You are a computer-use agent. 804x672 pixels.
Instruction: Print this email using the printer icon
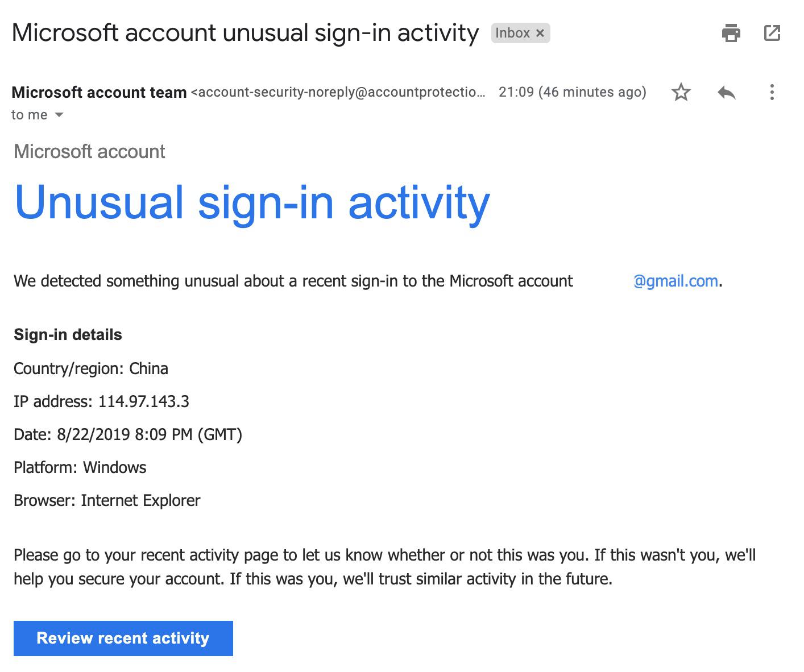(x=731, y=33)
